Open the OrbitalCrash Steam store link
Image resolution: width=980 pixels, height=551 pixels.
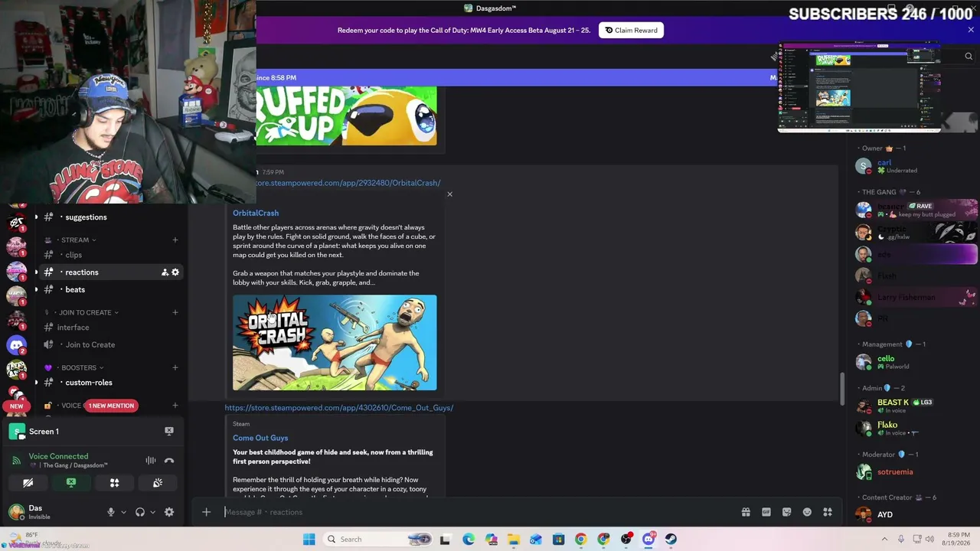coord(348,183)
